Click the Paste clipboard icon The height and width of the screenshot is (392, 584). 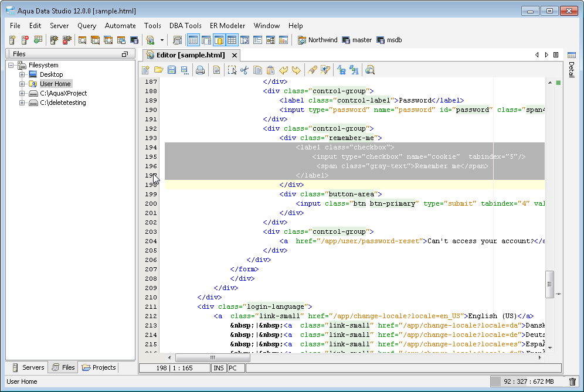[x=270, y=70]
